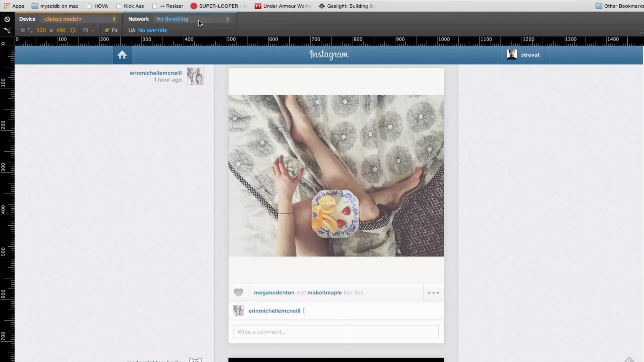This screenshot has width=644, height=362.
Task: Enable the screen resolution emulation checkbox
Action: [x=23, y=30]
